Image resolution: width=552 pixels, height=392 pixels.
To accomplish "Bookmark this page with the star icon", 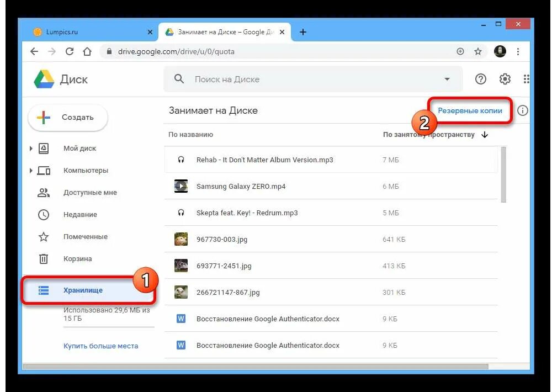I will tap(477, 51).
